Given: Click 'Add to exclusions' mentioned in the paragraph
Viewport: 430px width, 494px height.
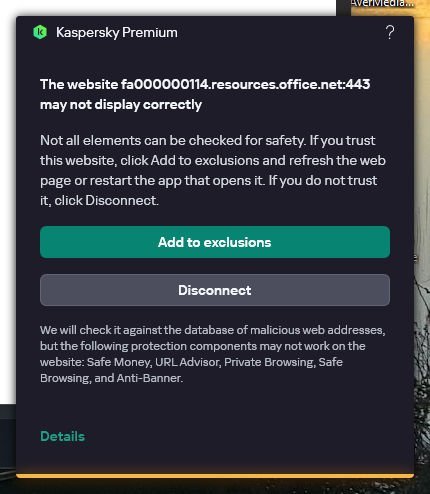Looking at the screenshot, I should point(205,160).
